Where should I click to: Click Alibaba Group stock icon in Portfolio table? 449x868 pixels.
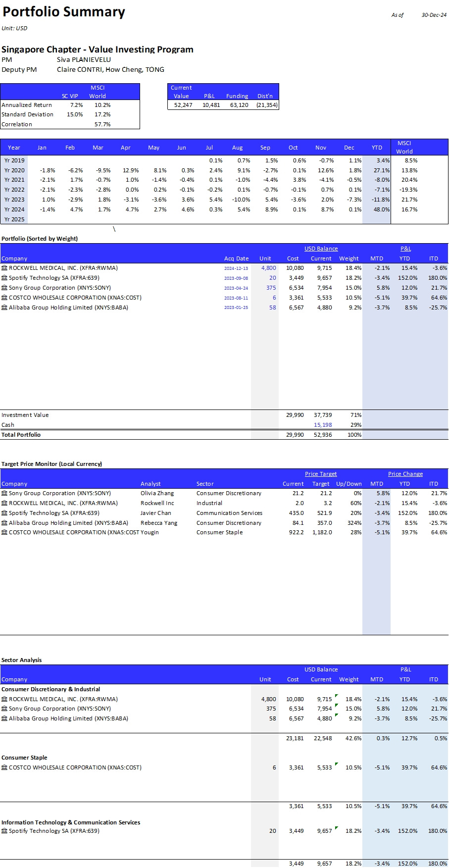tap(4, 307)
